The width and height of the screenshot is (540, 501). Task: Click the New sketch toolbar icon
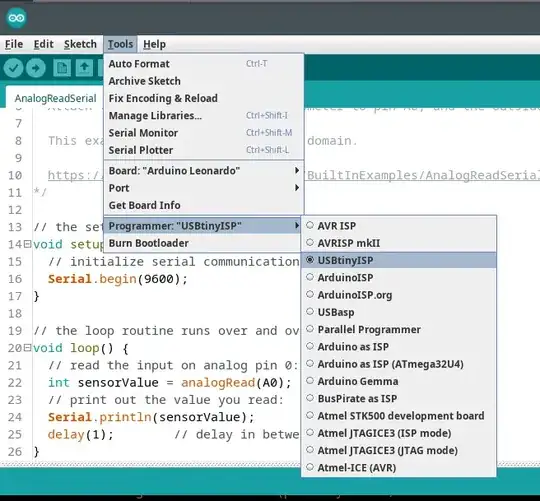click(62, 68)
